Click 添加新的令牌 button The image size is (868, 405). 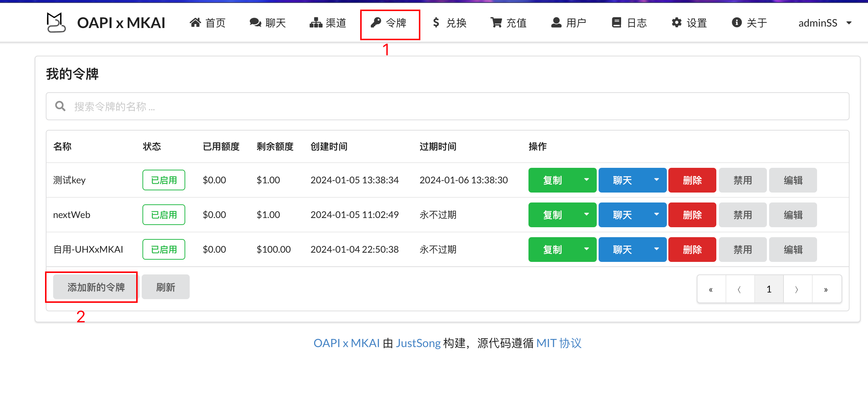point(96,287)
